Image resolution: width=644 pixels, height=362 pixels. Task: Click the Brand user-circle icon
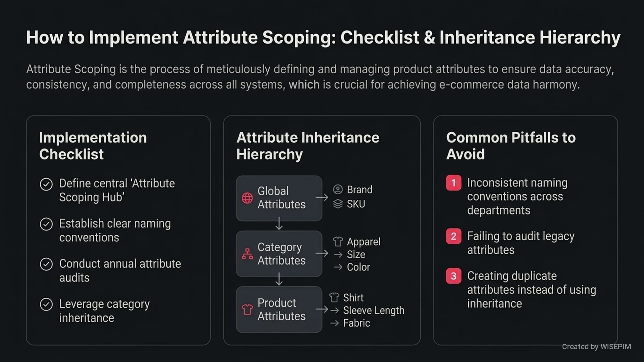338,190
